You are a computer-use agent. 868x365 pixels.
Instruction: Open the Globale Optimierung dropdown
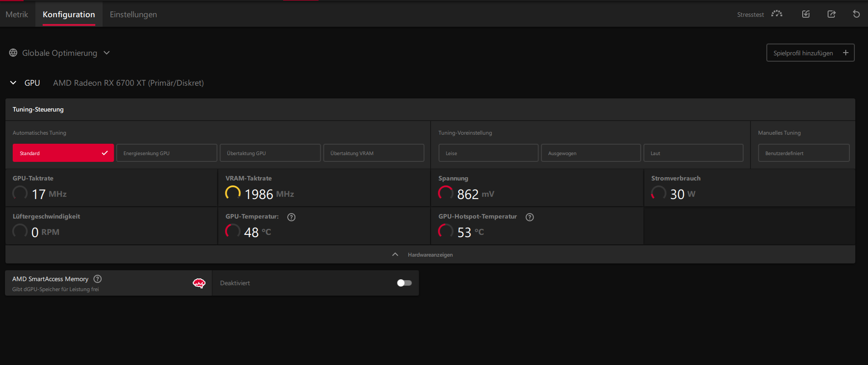pos(59,53)
